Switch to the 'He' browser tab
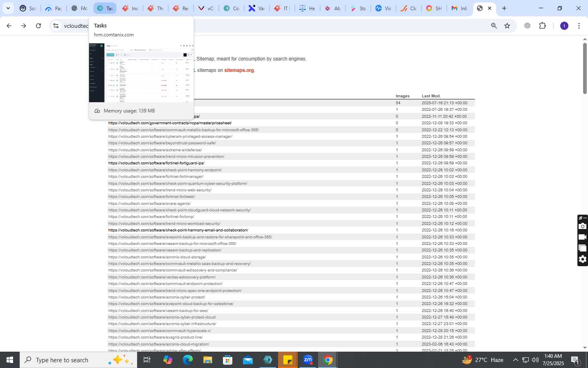The width and height of the screenshot is (588, 368). (307, 8)
